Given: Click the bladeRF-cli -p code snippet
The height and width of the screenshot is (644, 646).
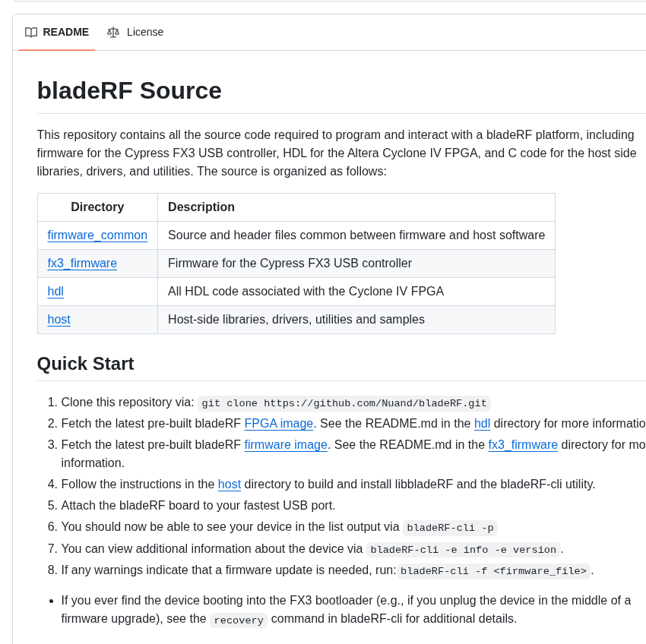Looking at the screenshot, I should coord(450,528).
